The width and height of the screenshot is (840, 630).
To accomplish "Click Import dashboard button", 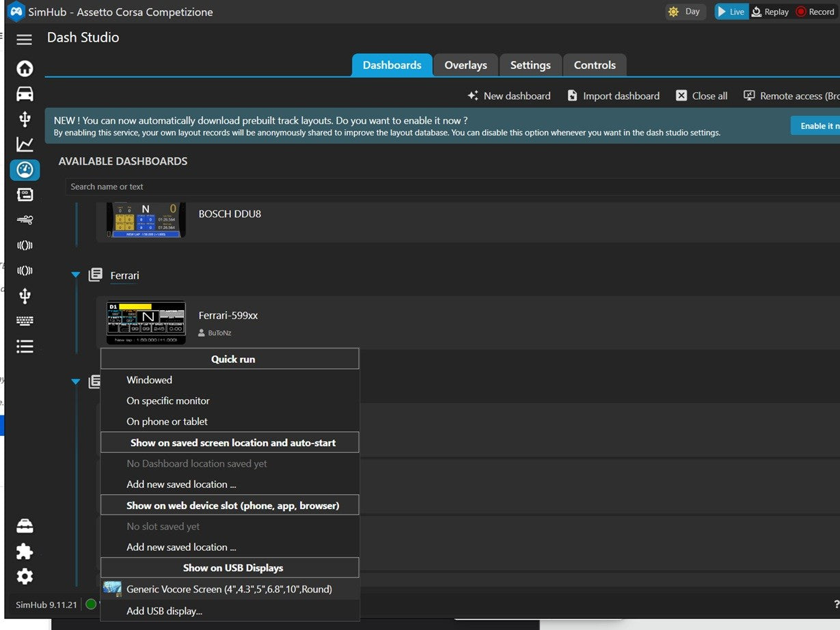I will tap(613, 96).
